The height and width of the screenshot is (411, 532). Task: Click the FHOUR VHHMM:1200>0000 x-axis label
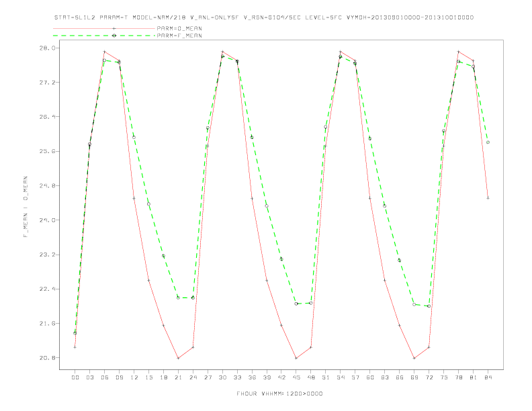click(x=279, y=394)
